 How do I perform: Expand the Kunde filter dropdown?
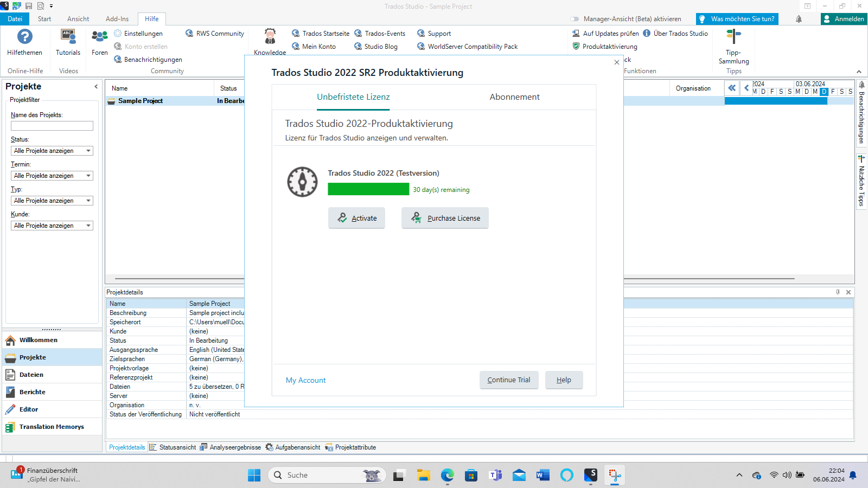(x=88, y=226)
